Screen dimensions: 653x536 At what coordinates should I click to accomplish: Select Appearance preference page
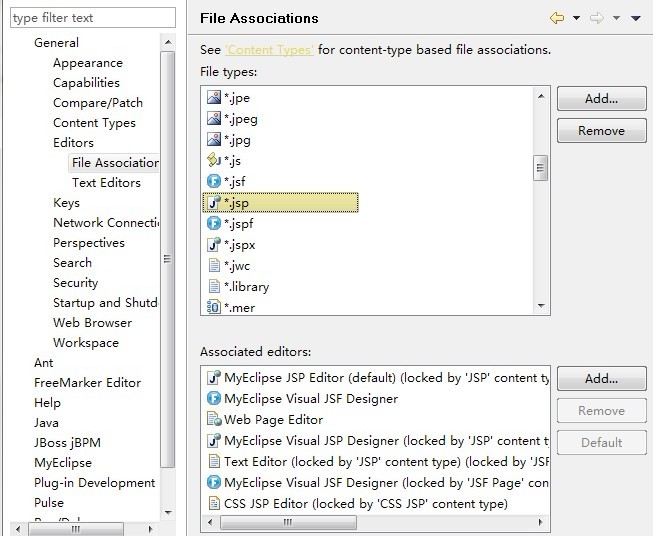pos(88,63)
